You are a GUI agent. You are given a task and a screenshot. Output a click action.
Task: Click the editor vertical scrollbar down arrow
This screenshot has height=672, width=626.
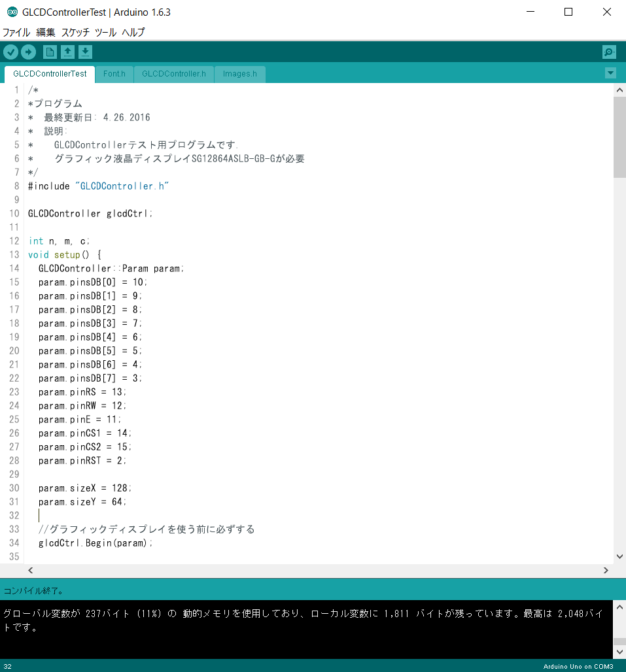pyautogui.click(x=619, y=556)
